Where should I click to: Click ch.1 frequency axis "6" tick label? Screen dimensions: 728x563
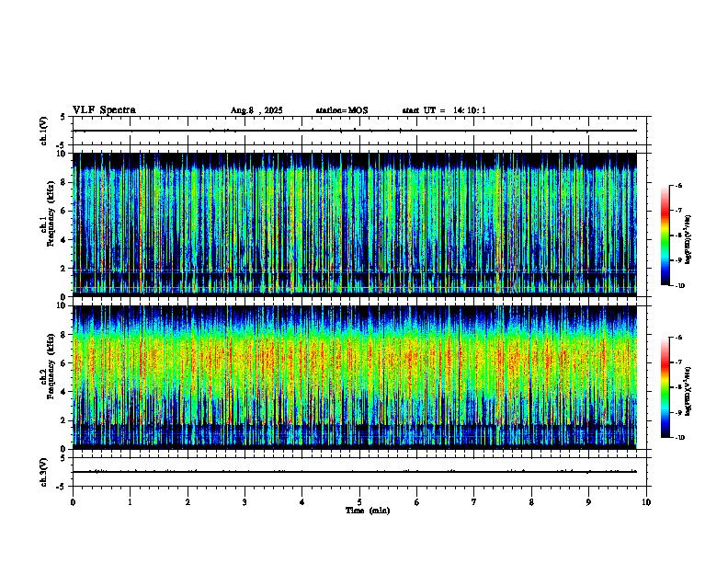pyautogui.click(x=64, y=211)
